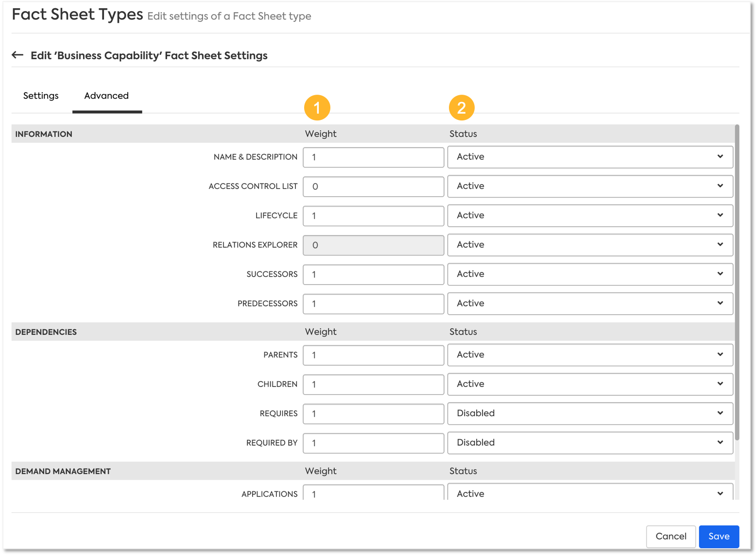Screen dimensions: 756x555
Task: Change Requires status from Disabled
Action: pos(590,413)
